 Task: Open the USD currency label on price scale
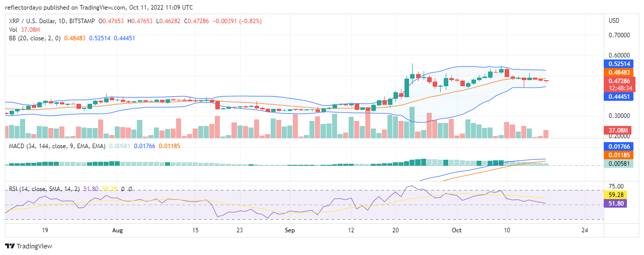pyautogui.click(x=614, y=21)
